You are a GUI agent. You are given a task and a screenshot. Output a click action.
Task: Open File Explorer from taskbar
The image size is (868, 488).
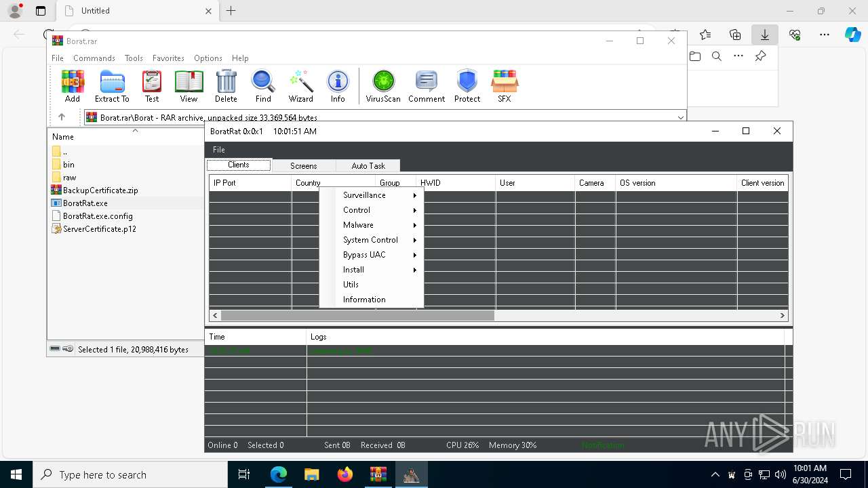[x=312, y=474]
